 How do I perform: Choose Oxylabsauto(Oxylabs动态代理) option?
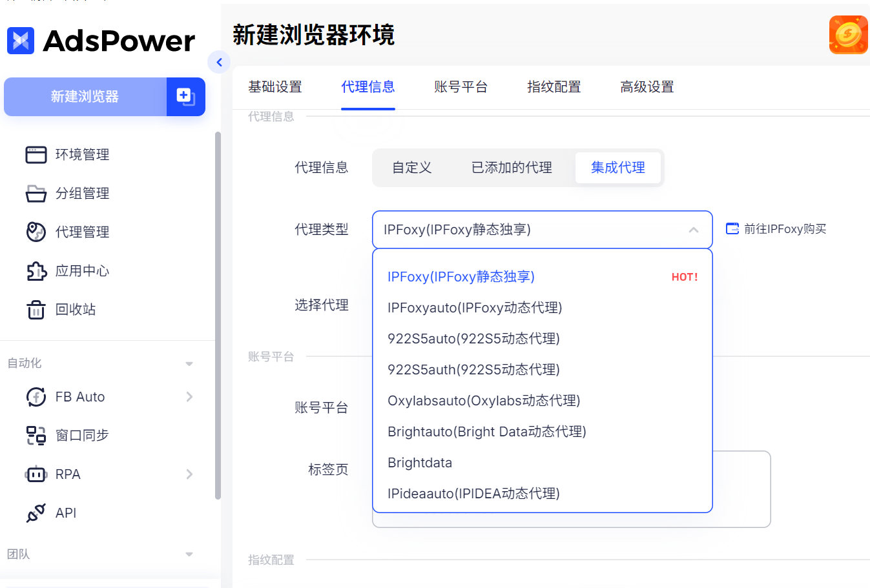click(543, 401)
